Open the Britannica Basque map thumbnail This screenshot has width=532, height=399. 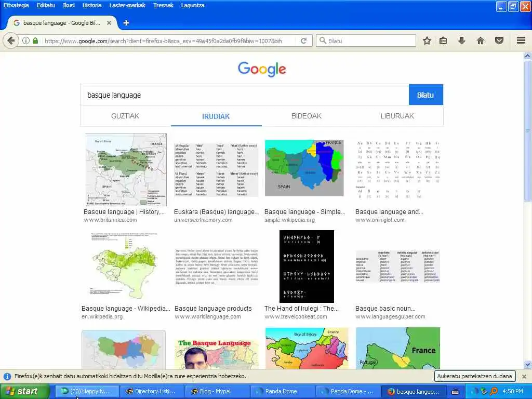tap(126, 170)
